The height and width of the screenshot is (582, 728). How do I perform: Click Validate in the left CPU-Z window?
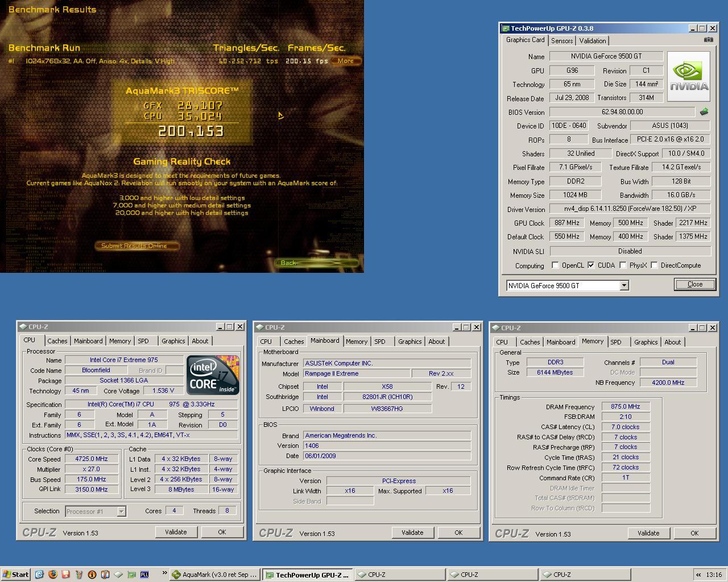pyautogui.click(x=176, y=532)
